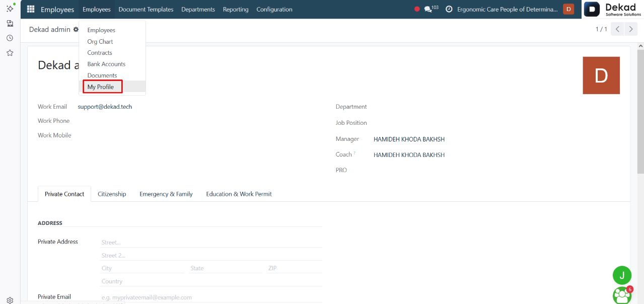
Task: Click the ZIP field
Action: tap(295, 268)
